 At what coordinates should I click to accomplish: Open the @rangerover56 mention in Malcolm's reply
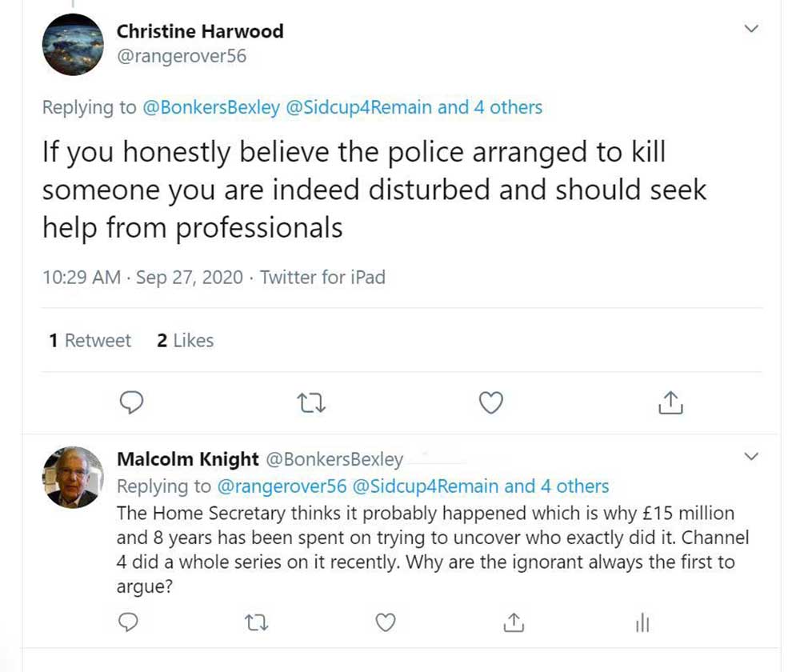pyautogui.click(x=281, y=486)
